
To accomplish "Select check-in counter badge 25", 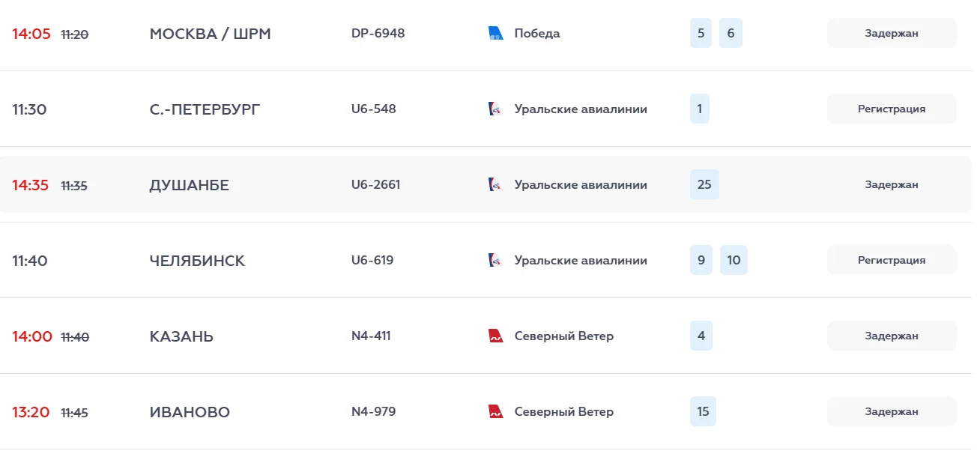I will click(x=704, y=184).
